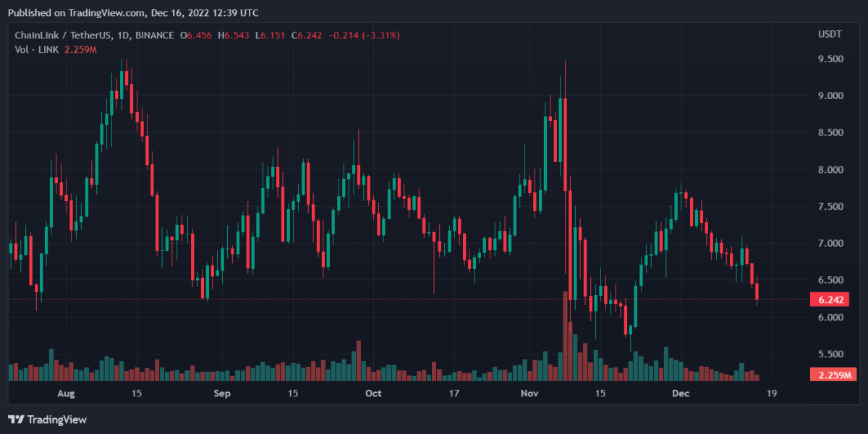Click the 19 date label on time axis
Screen dimensions: 868x434
point(773,394)
